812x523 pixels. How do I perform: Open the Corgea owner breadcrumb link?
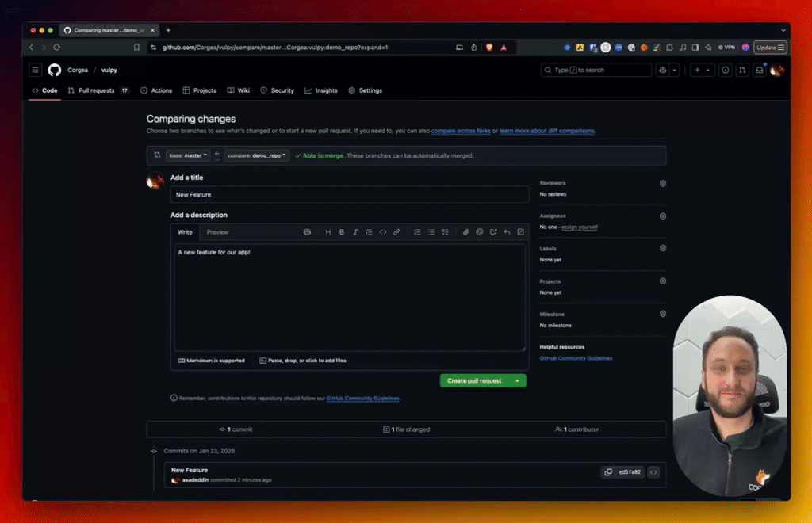pos(78,70)
